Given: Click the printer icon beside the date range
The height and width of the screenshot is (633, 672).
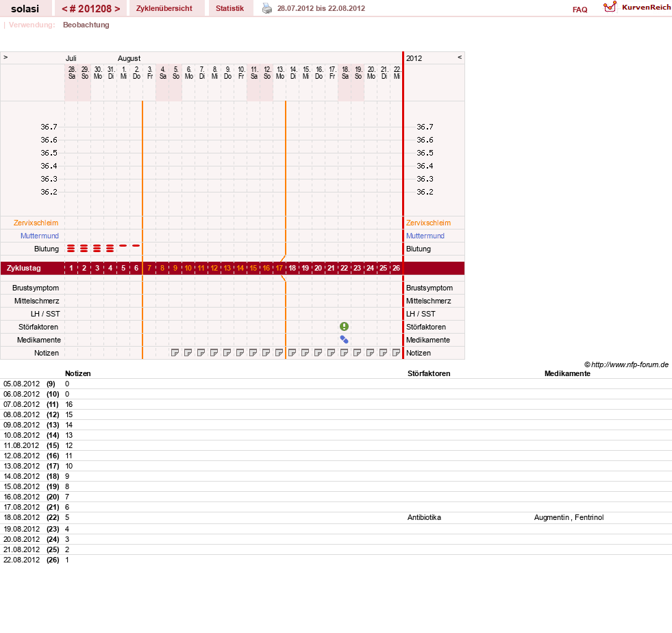Looking at the screenshot, I should pos(267,9).
